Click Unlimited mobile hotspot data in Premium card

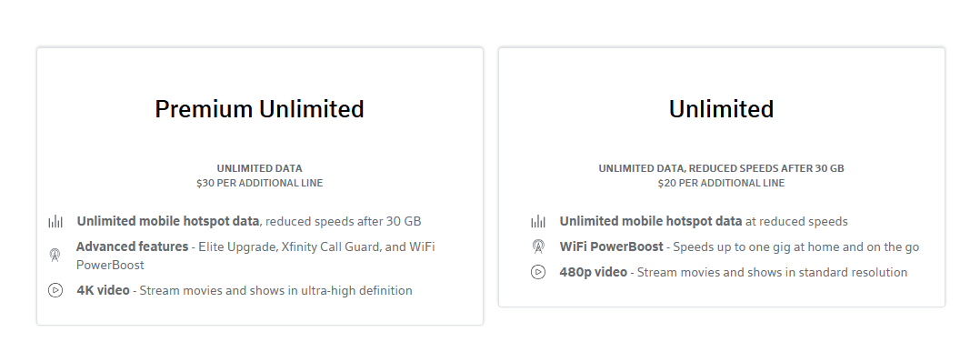tap(167, 221)
